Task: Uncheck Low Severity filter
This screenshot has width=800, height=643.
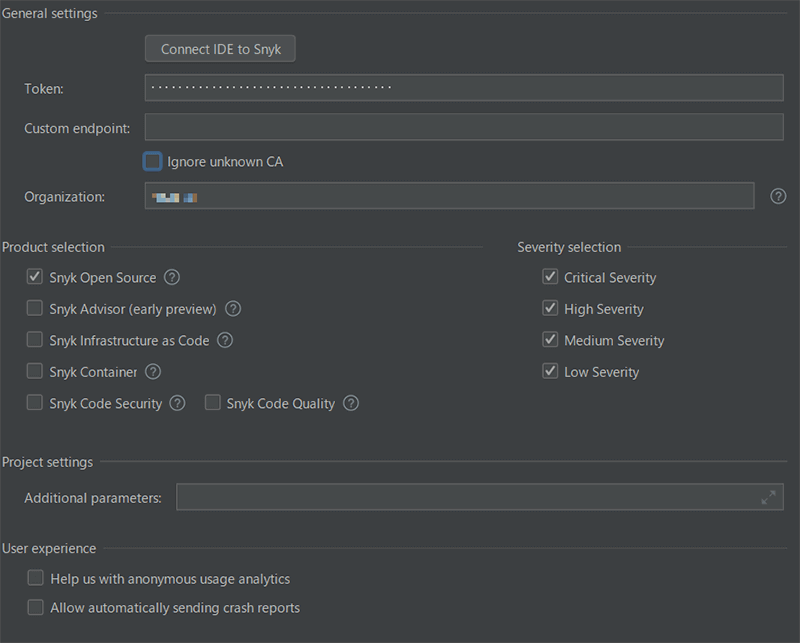Action: [550, 371]
